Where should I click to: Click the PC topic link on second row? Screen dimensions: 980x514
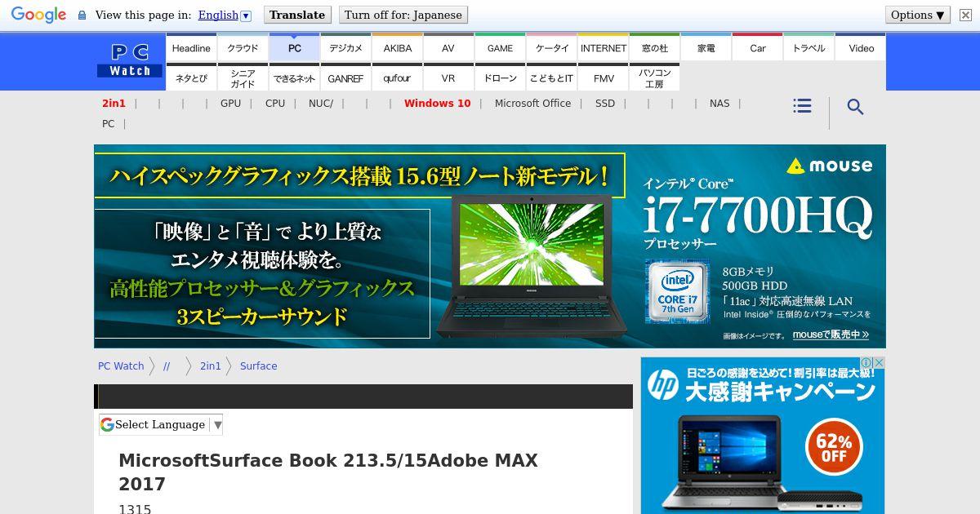point(108,123)
